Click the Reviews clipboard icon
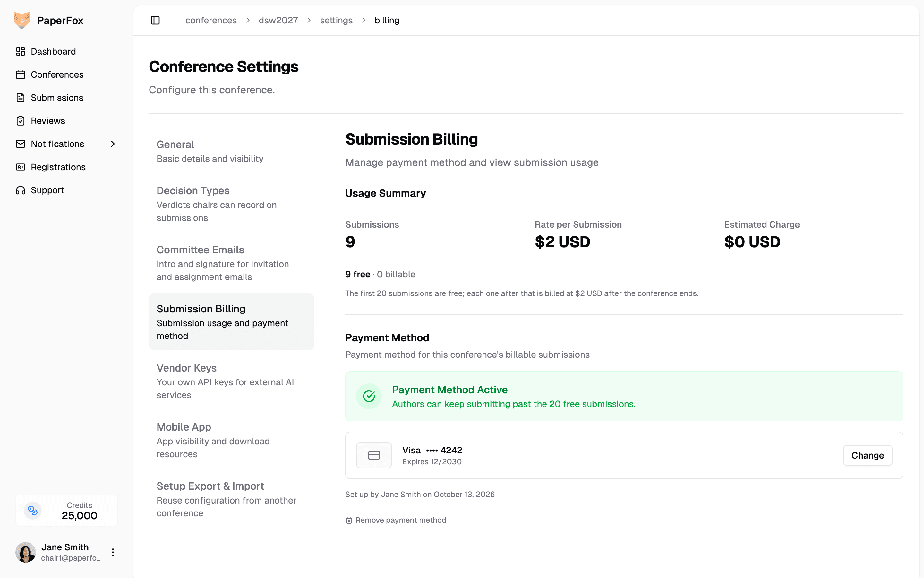 [x=21, y=121]
